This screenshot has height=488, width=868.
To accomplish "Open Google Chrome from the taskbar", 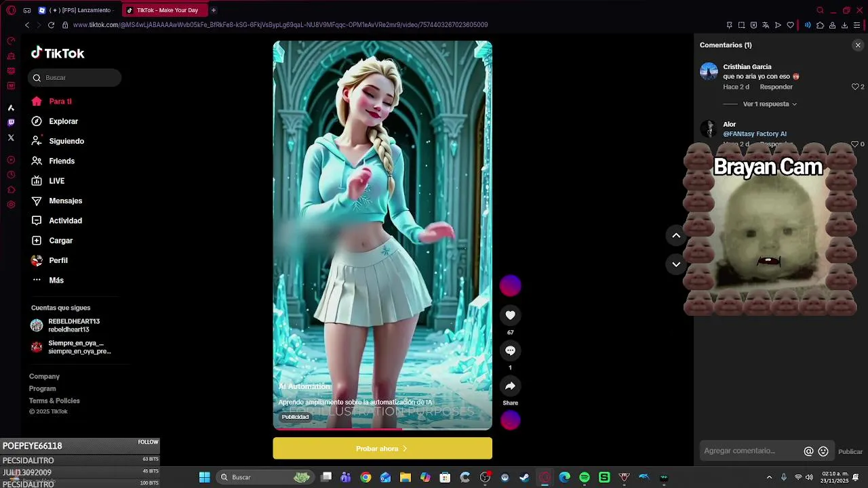I will [366, 478].
